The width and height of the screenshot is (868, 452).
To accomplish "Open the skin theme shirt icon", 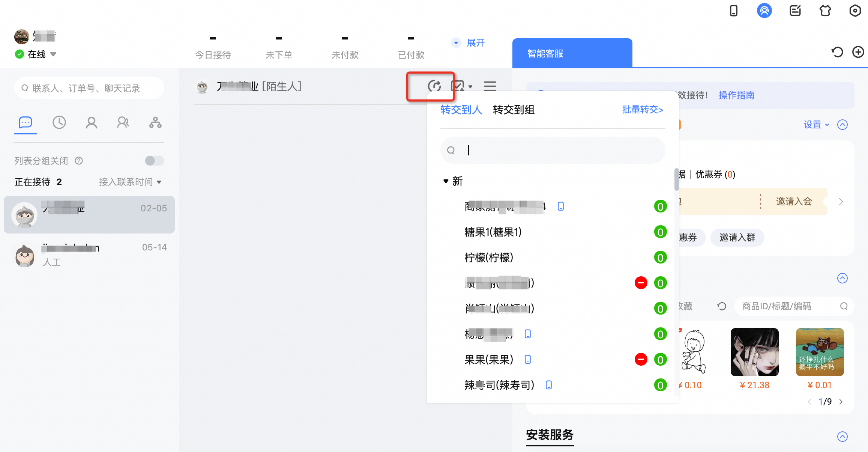I will (825, 11).
